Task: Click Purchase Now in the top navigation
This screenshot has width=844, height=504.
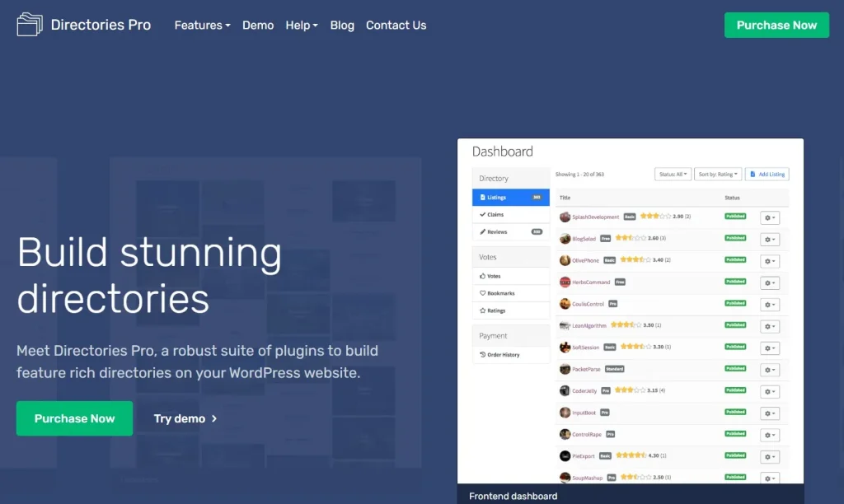Action: (776, 26)
